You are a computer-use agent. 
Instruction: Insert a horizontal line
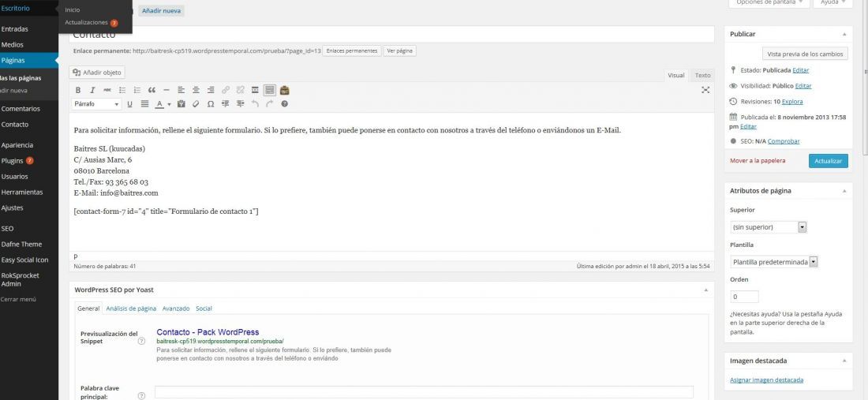click(x=166, y=90)
